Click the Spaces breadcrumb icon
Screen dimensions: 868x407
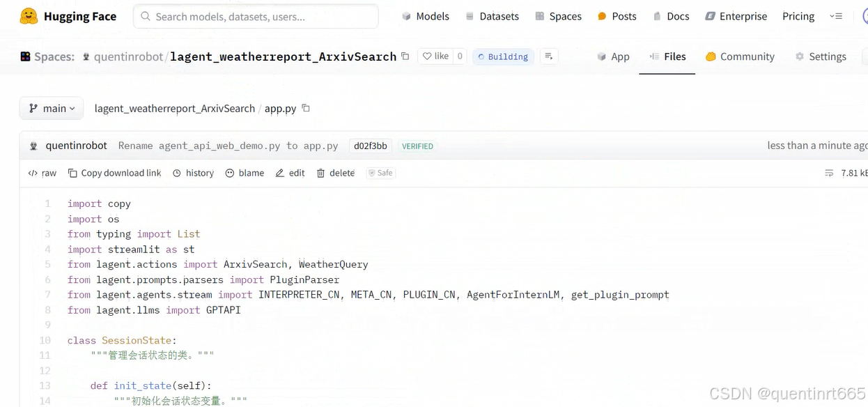coord(25,56)
